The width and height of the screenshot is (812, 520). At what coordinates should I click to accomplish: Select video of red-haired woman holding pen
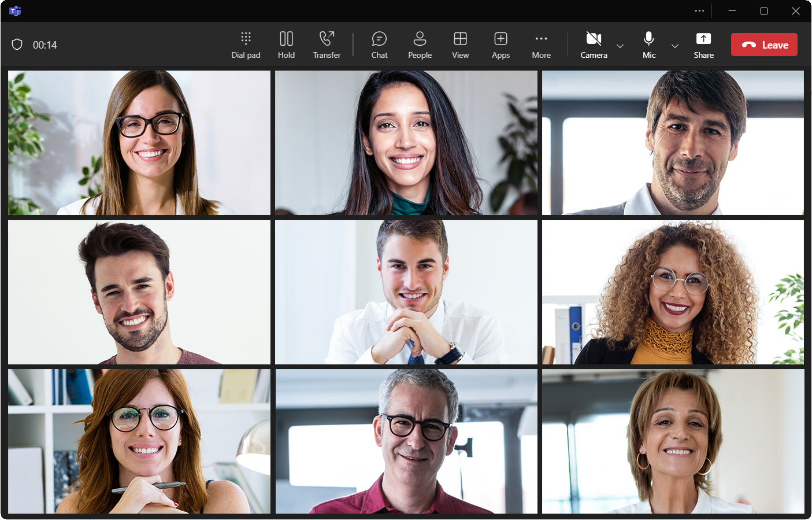[139, 441]
